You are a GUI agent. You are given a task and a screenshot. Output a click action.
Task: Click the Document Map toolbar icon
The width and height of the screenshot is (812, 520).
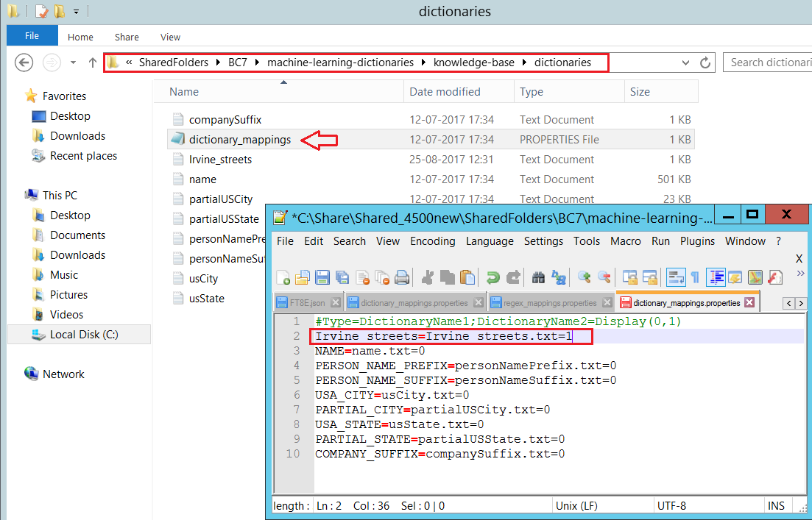755,278
